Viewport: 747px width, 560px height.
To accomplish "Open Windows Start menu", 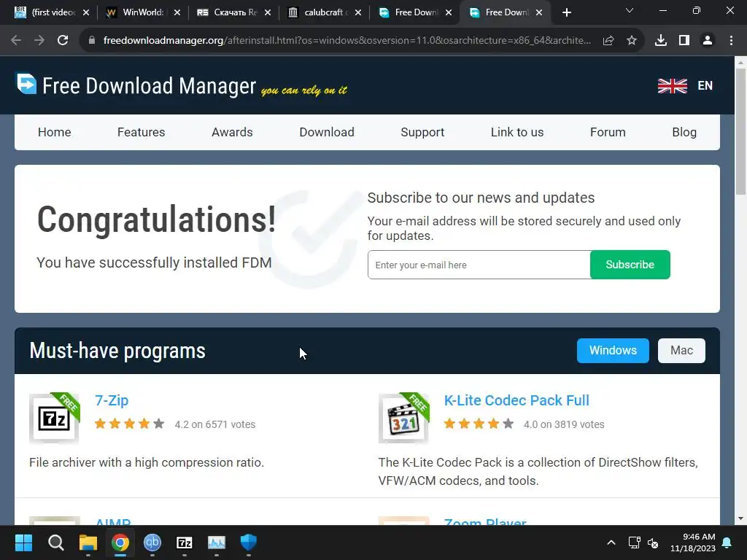I will tap(23, 542).
